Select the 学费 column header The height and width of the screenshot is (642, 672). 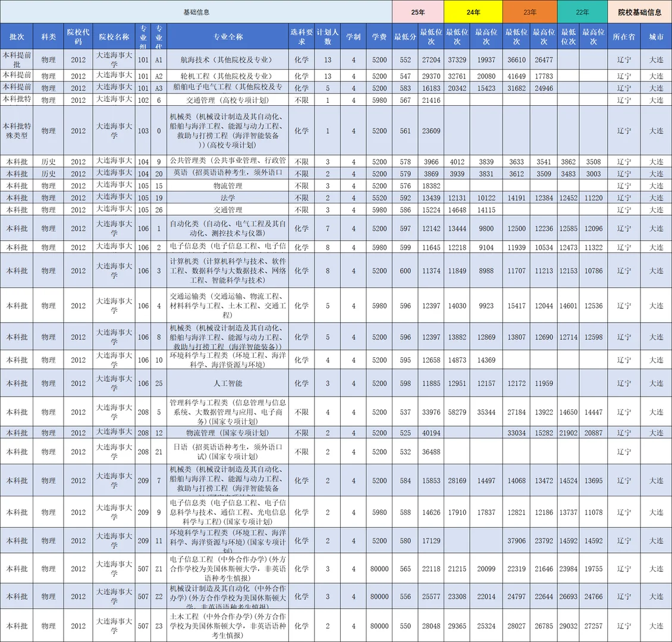point(379,36)
